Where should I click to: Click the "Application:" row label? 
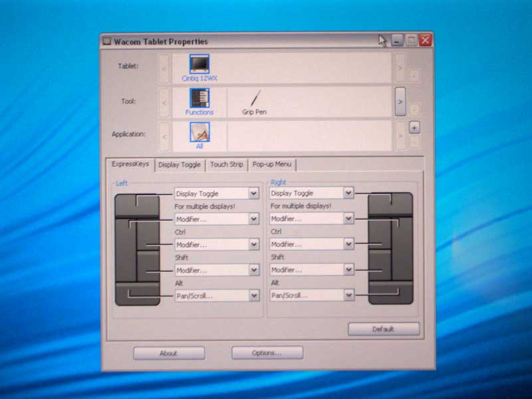point(128,134)
